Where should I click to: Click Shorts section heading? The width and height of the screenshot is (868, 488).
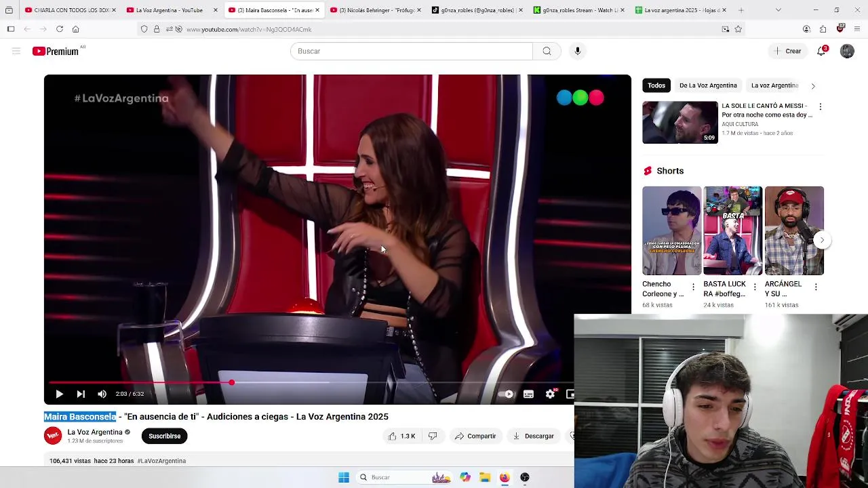tap(670, 171)
